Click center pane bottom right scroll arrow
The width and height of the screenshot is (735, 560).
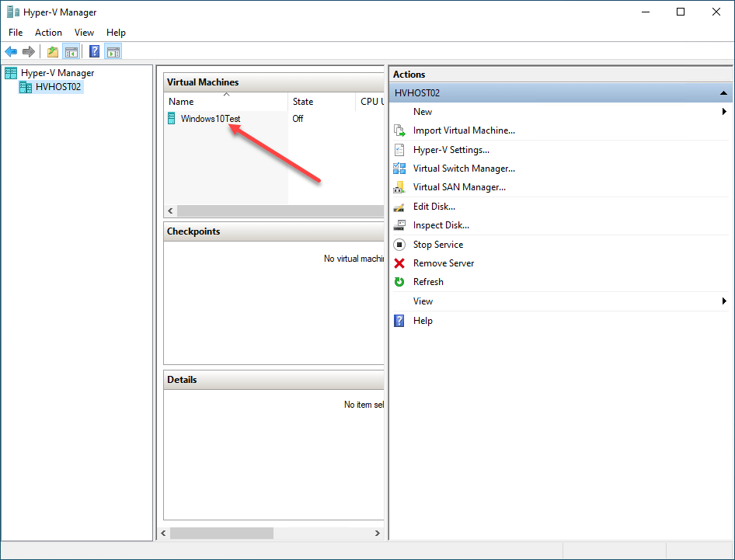(x=378, y=534)
